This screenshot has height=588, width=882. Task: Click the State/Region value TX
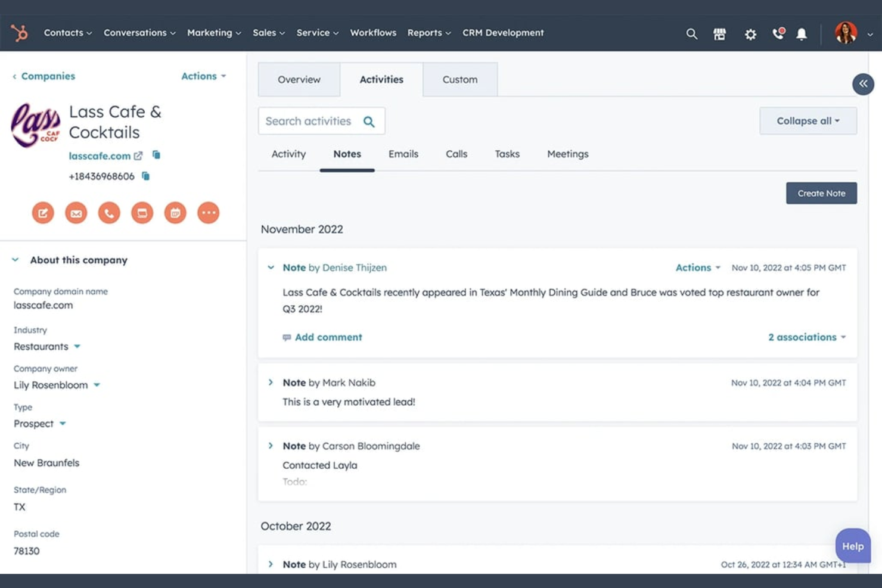(x=20, y=507)
